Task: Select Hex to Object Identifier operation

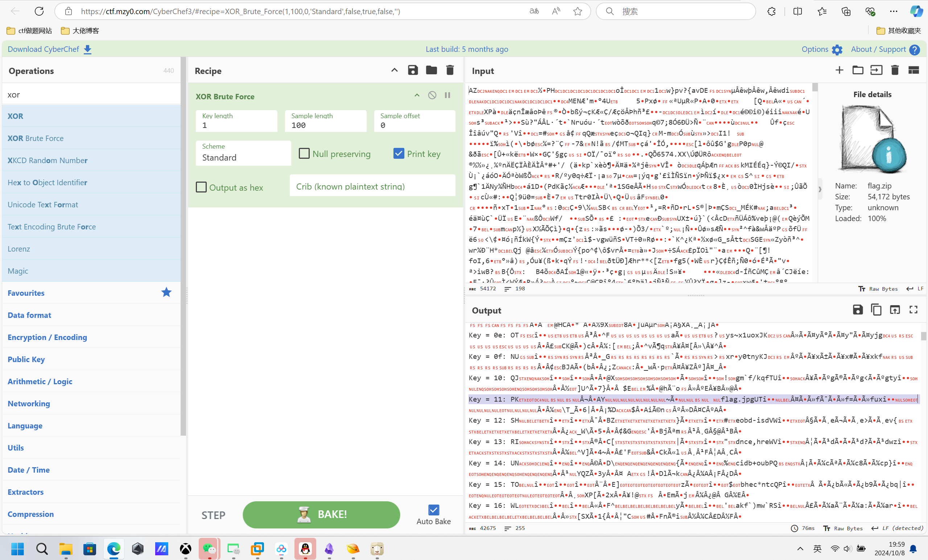Action: pos(91,182)
